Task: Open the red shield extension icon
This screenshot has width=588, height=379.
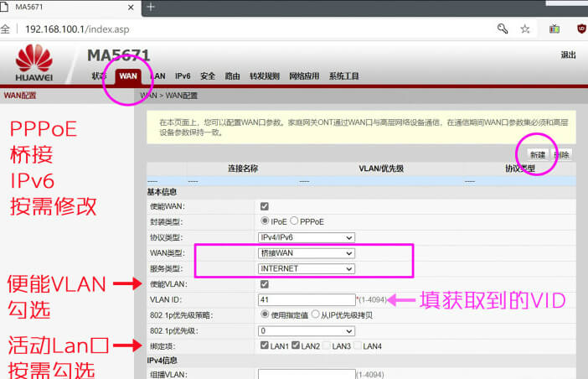Action: 581,29
